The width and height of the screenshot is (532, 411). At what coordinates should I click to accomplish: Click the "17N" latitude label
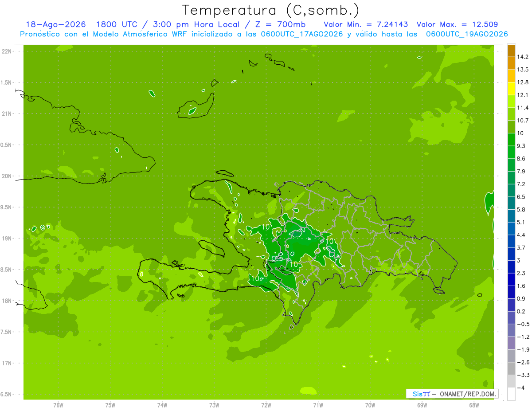7,363
